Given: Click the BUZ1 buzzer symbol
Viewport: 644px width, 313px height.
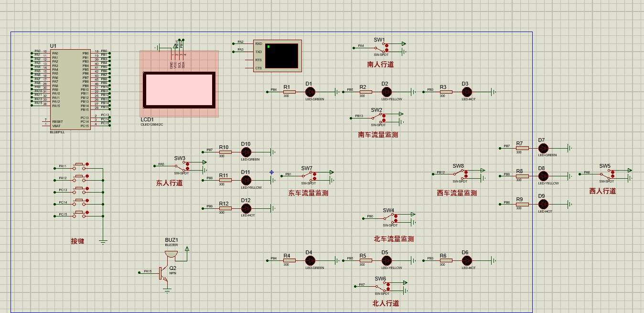Looking at the screenshot, I should click(x=171, y=253).
